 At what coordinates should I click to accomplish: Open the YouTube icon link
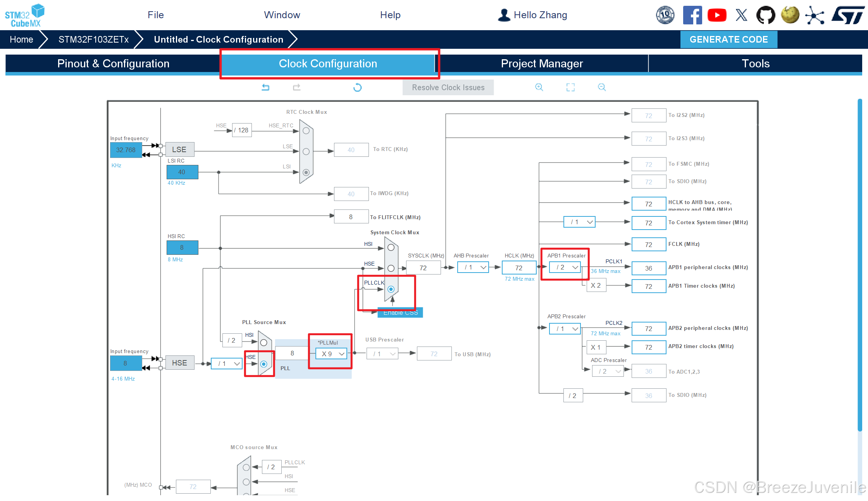point(717,15)
